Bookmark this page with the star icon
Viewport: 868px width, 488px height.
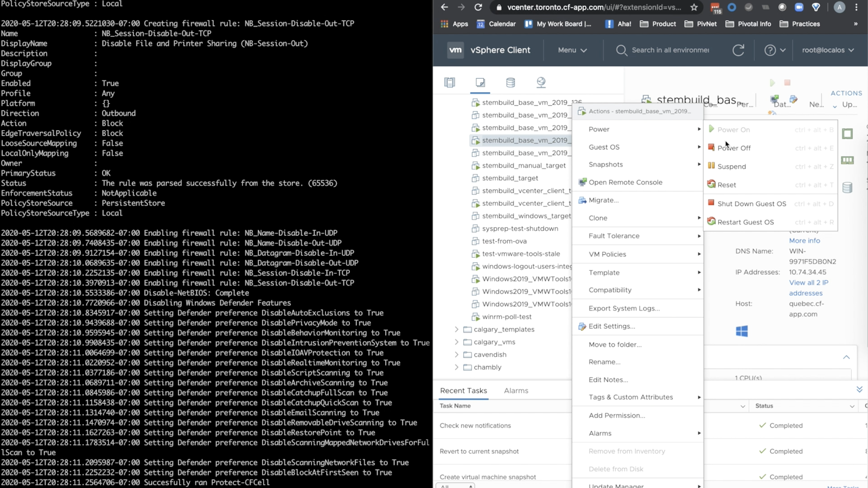tap(694, 7)
